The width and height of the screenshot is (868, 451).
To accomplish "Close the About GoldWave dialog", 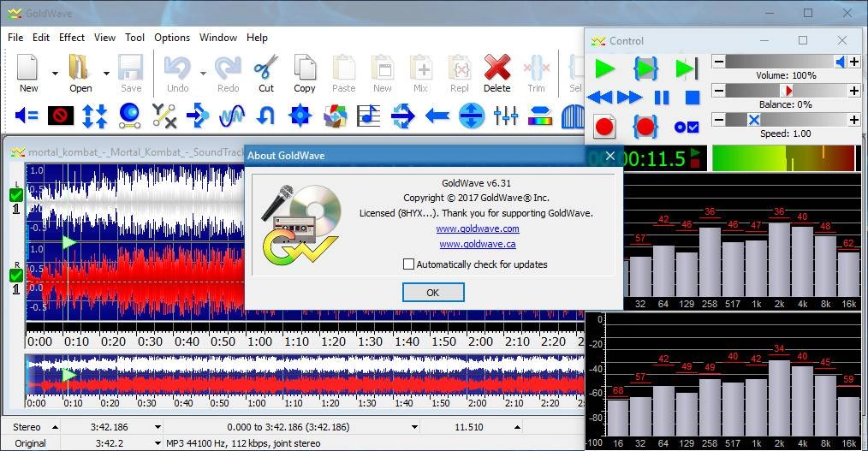I will coord(610,156).
